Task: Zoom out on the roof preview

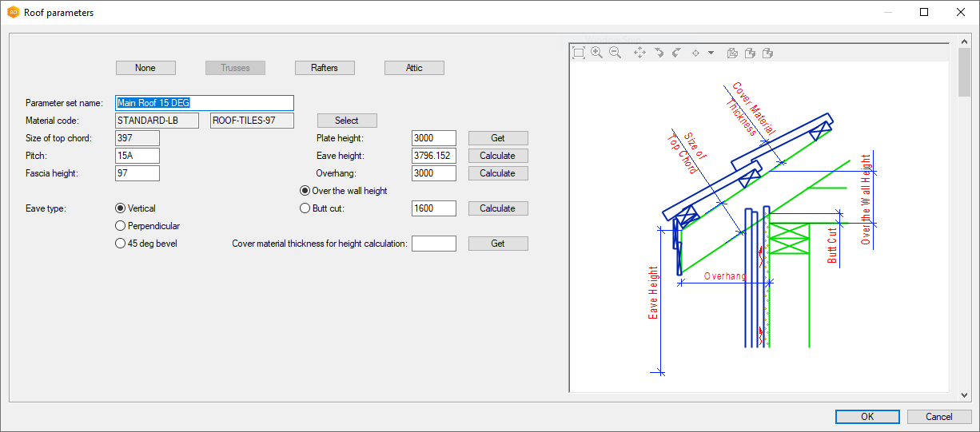Action: point(615,53)
